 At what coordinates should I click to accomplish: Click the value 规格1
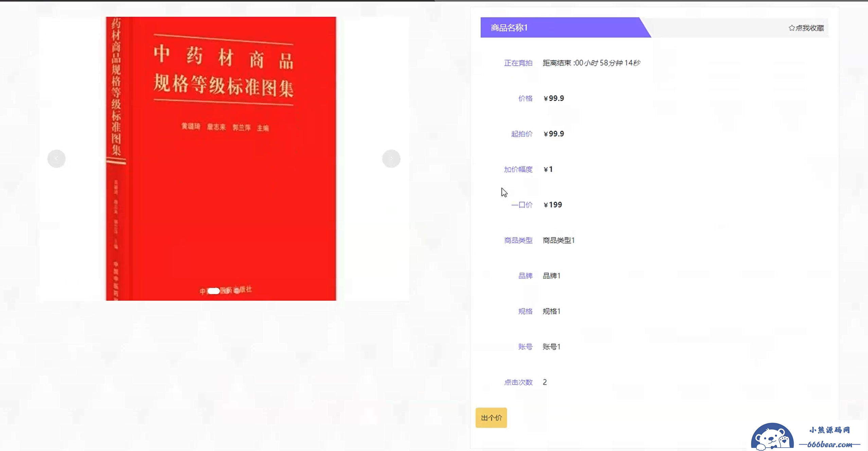(x=551, y=311)
